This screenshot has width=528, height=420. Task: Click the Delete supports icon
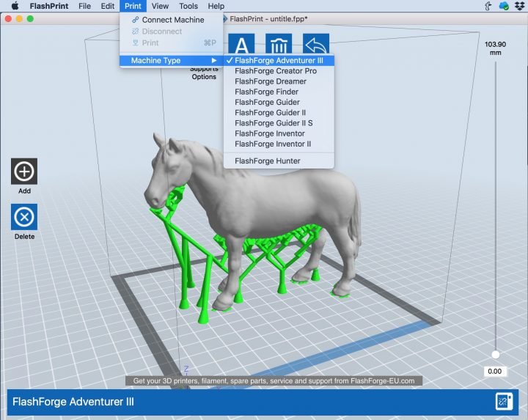click(x=24, y=218)
